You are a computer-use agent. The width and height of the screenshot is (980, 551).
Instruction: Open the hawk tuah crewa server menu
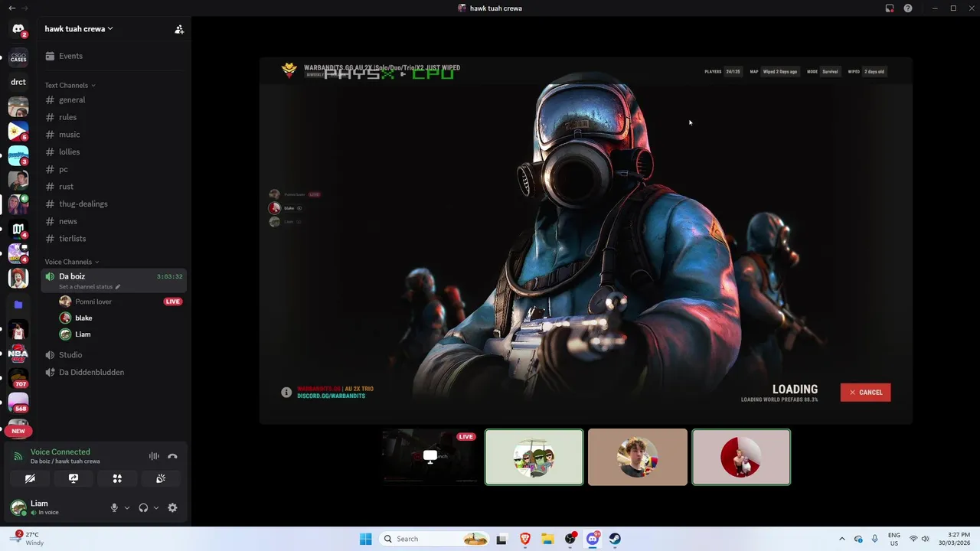79,28
